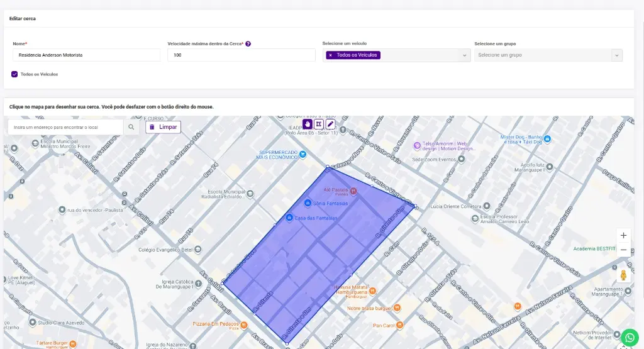Click the Adolfo lutz Maranguape marker
This screenshot has width=644, height=349.
pos(550,167)
